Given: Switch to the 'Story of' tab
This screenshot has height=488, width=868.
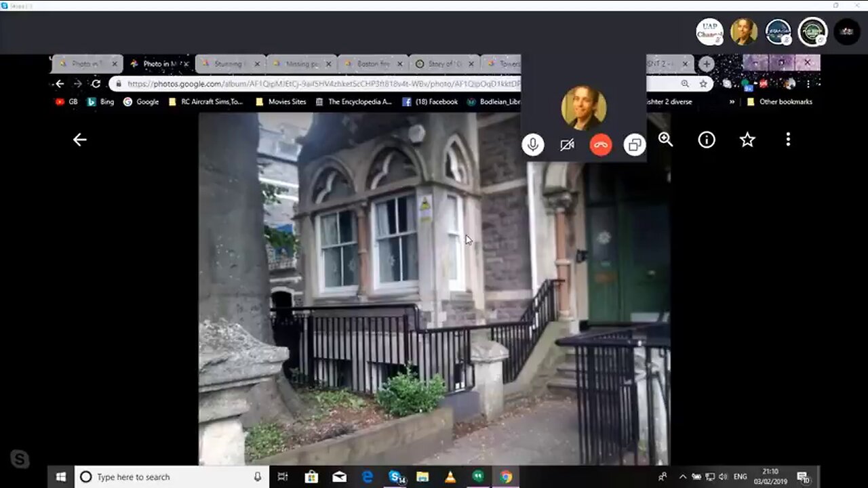Looking at the screenshot, I should 444,64.
